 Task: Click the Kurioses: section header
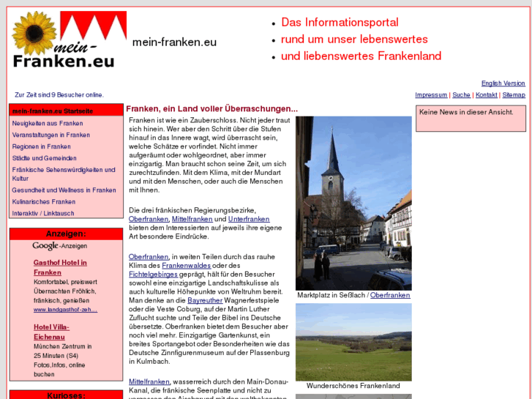coord(66,395)
